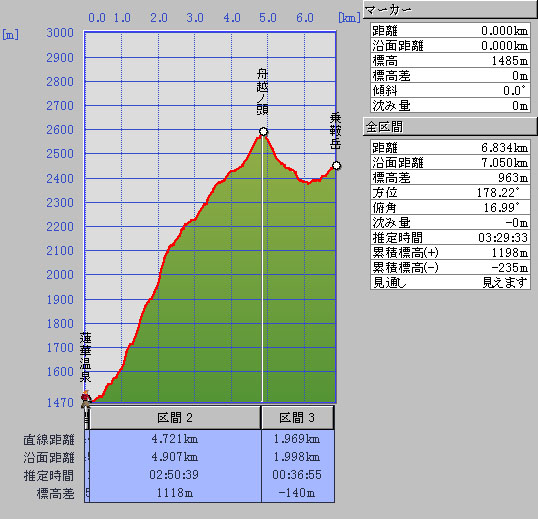This screenshot has width=538, height=519.
Task: Select the 区間 3 section header
Action: coord(297,418)
